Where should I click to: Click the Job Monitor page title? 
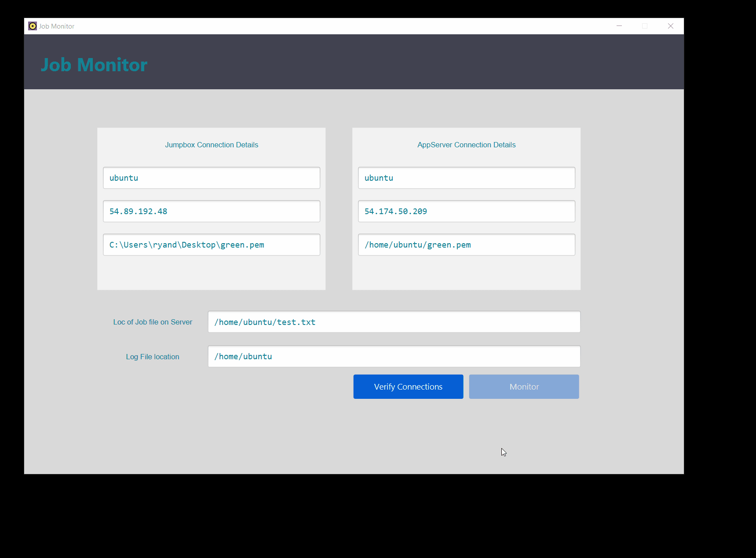click(94, 64)
